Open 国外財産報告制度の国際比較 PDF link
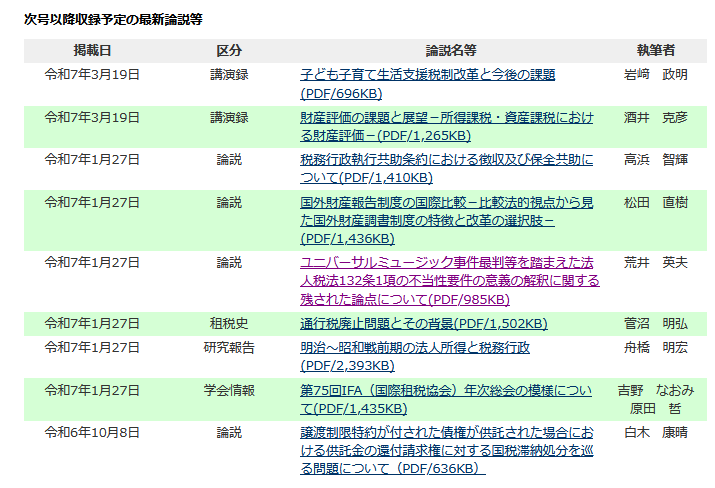Screen dimensions: 715x488 [x=446, y=220]
